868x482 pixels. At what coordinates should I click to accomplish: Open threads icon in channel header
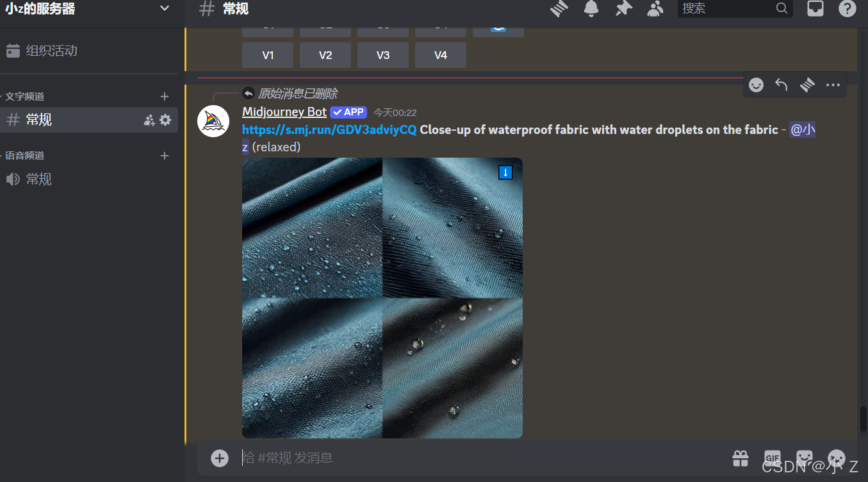click(559, 8)
